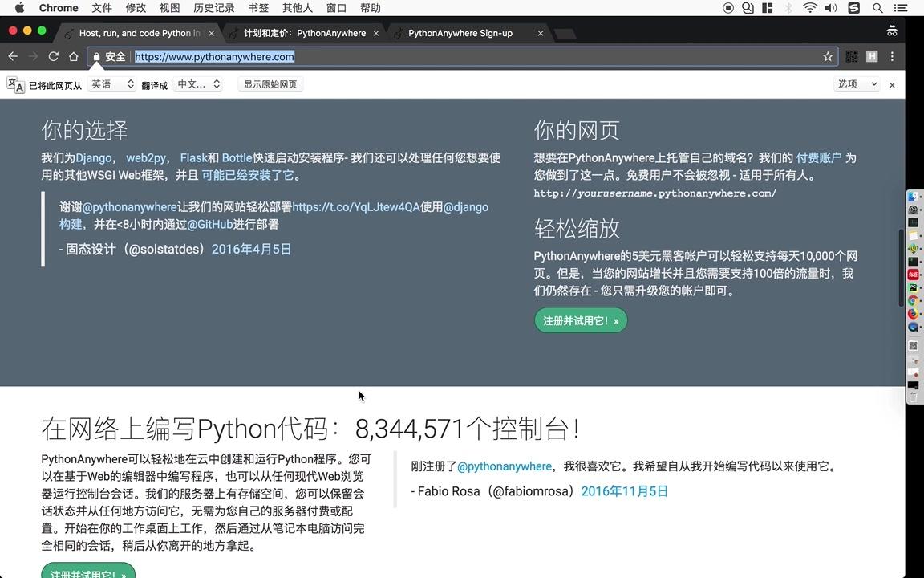Open the 付费账户 link
Viewport: 924px width, 578px height.
click(x=818, y=157)
